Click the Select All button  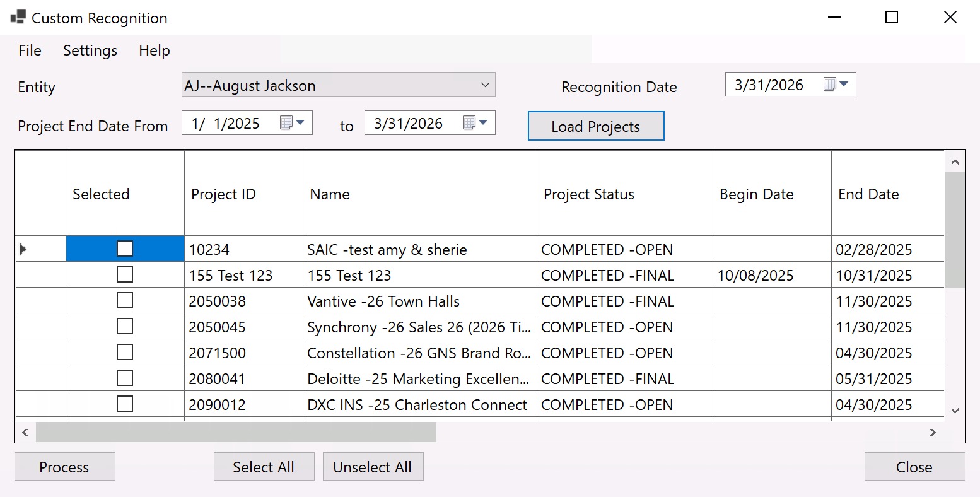pyautogui.click(x=264, y=467)
